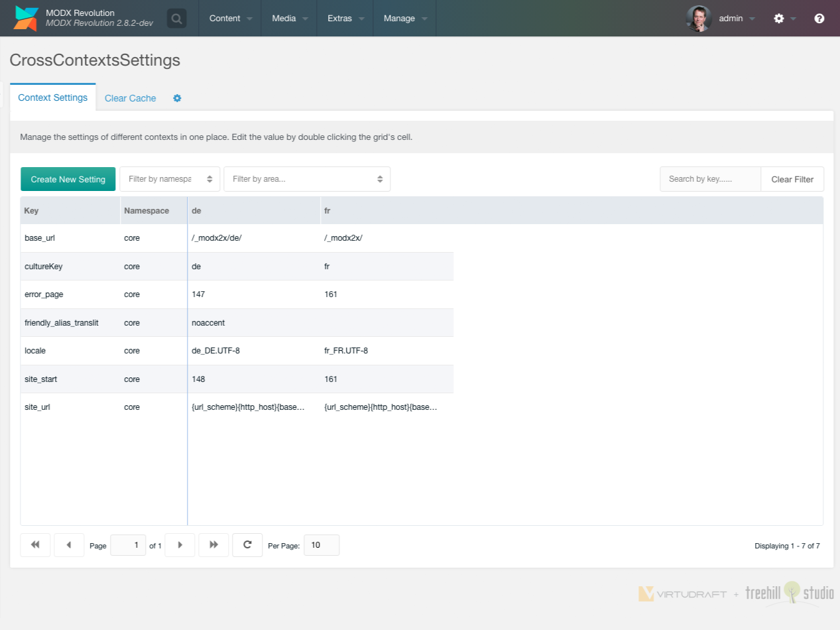Select the site_start key cell

70,379
